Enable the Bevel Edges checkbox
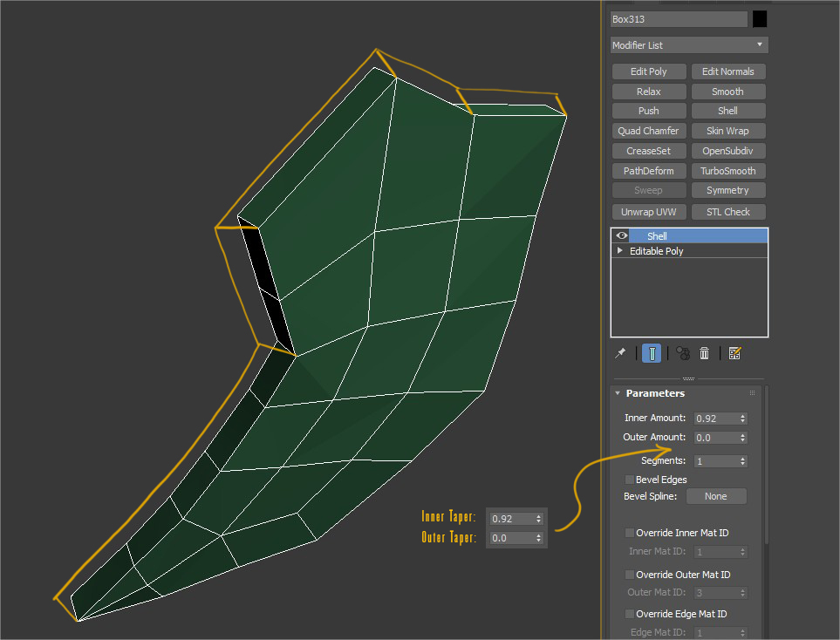This screenshot has height=640, width=840. point(630,479)
